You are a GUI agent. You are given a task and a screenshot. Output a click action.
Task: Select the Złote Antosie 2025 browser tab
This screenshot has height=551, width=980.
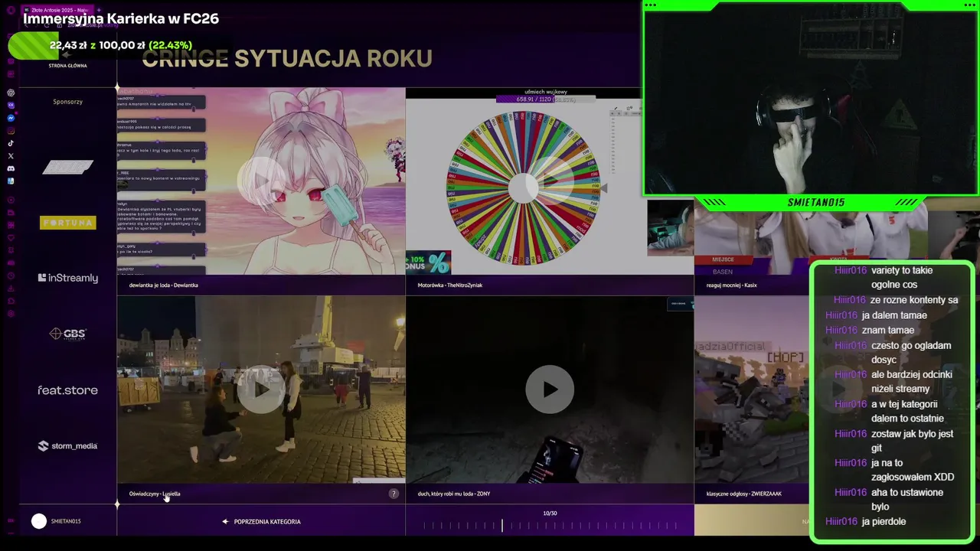[x=58, y=10]
